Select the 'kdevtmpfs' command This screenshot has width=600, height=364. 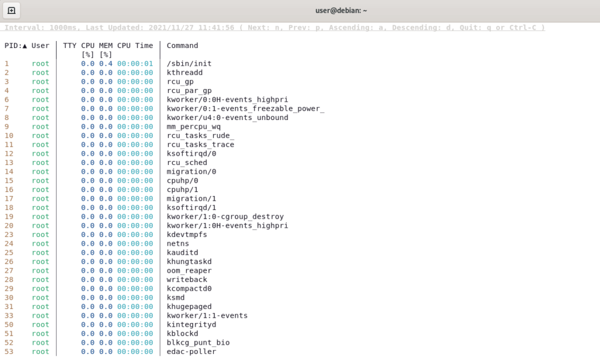pyautogui.click(x=187, y=235)
